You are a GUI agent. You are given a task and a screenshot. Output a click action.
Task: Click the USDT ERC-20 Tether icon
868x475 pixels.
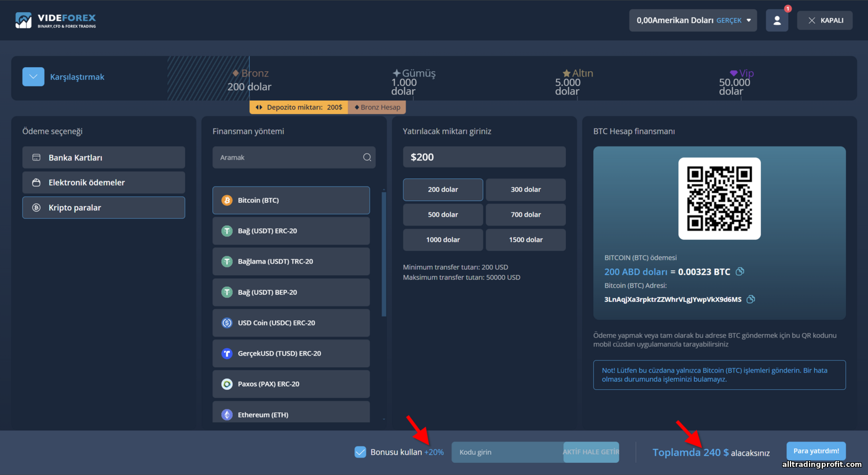coord(227,231)
